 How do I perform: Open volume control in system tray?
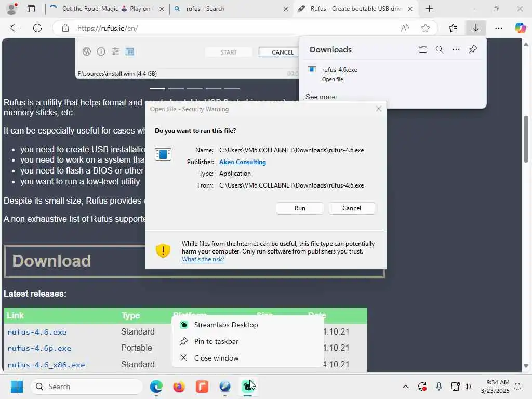pyautogui.click(x=467, y=387)
